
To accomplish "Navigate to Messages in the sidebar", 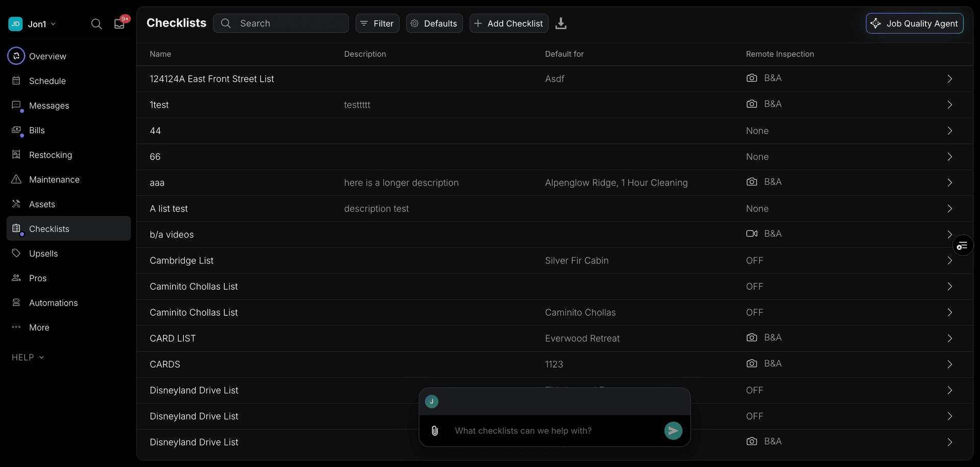I will pos(48,106).
